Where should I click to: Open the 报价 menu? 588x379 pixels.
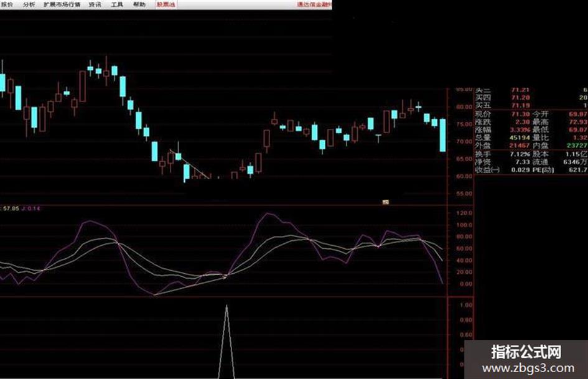coord(7,4)
